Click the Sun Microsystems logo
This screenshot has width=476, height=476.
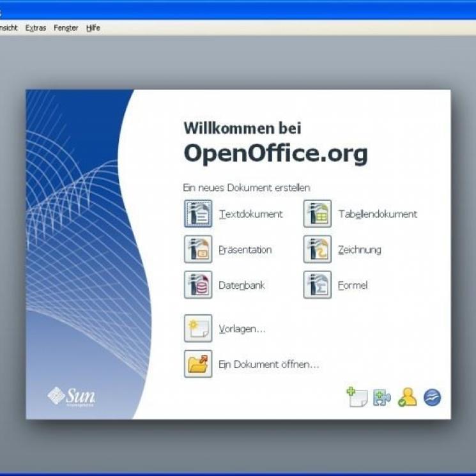[x=72, y=397]
